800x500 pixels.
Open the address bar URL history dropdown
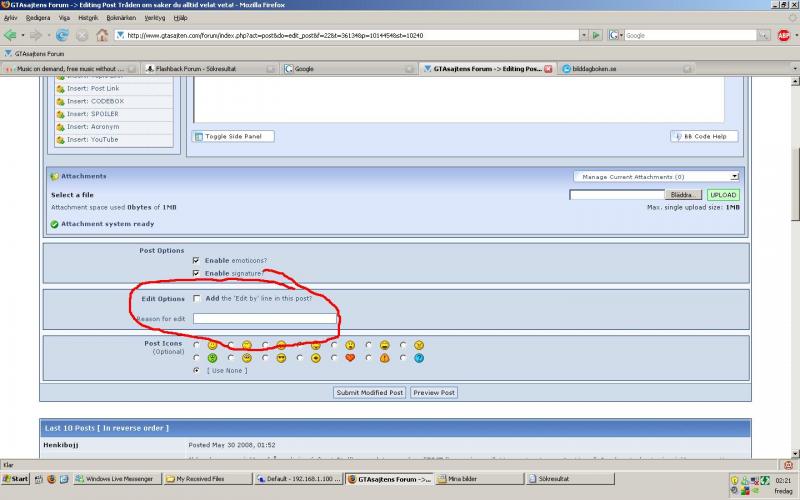click(582, 35)
